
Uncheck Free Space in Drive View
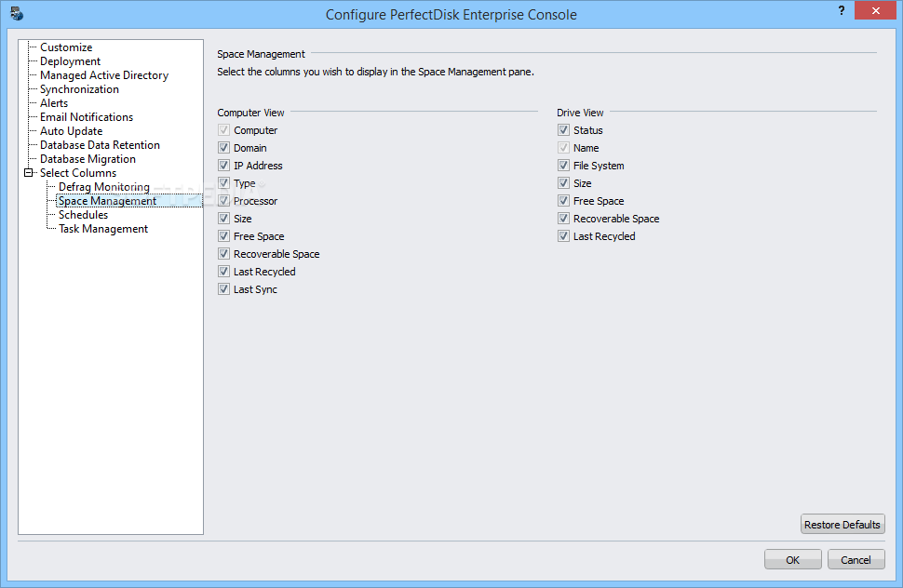[564, 201]
